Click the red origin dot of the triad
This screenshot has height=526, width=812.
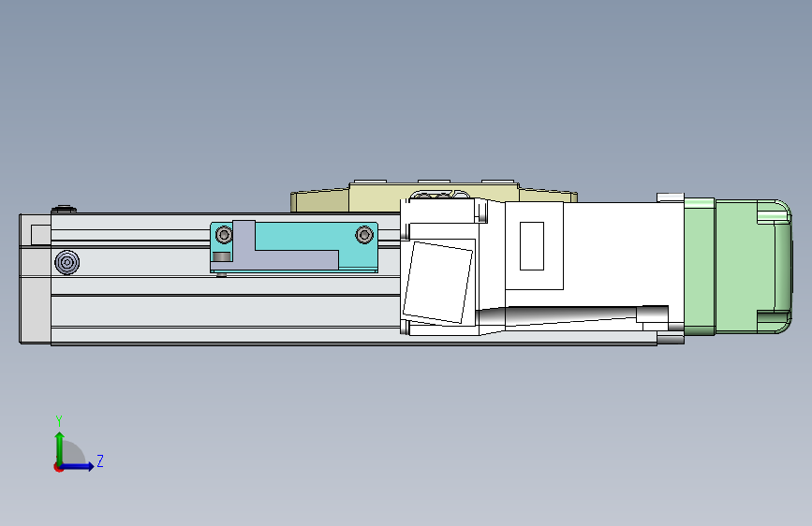(58, 467)
